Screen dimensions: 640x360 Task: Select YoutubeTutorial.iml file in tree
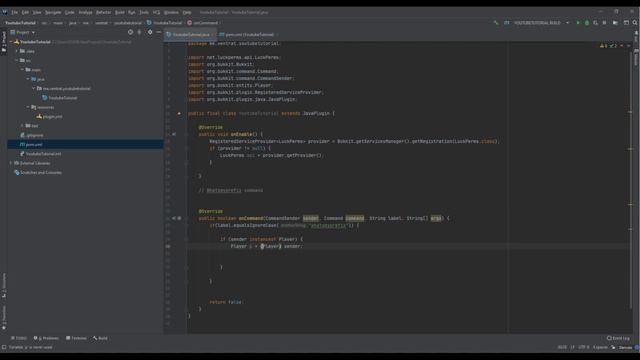[x=40, y=154]
